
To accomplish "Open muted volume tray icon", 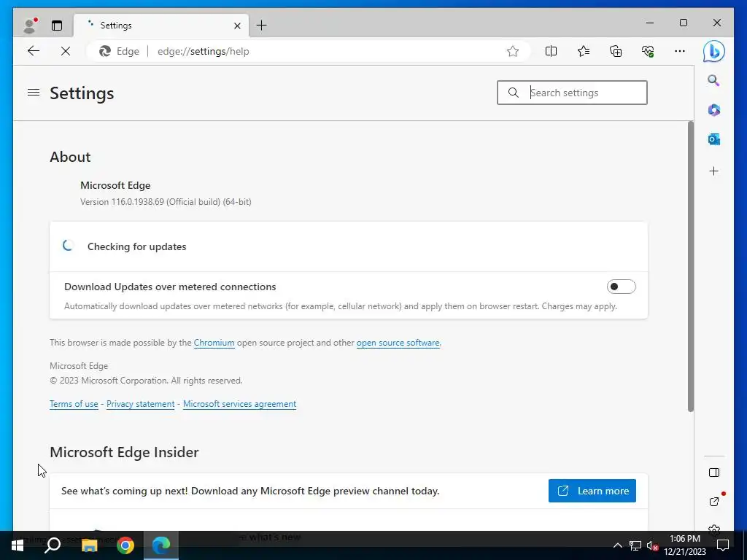I will click(x=652, y=545).
